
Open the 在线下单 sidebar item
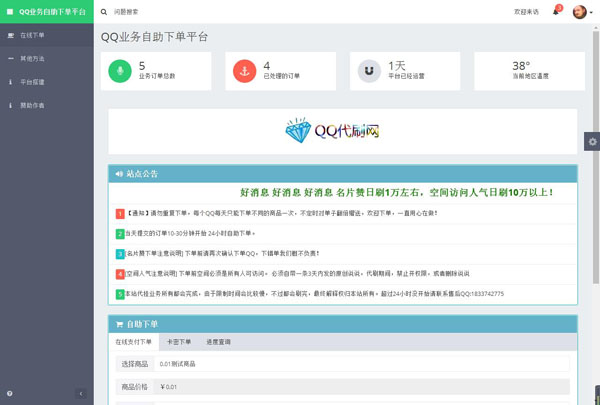tap(47, 35)
